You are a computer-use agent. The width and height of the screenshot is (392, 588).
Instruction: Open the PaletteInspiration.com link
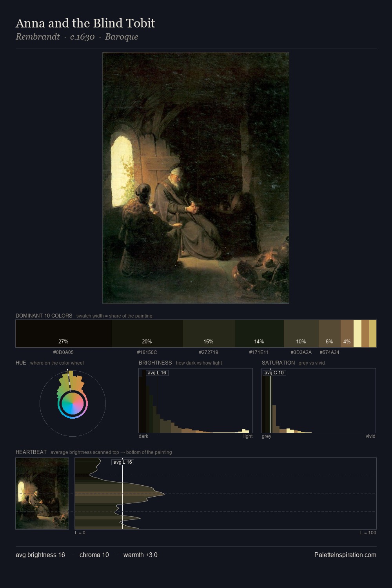345,555
